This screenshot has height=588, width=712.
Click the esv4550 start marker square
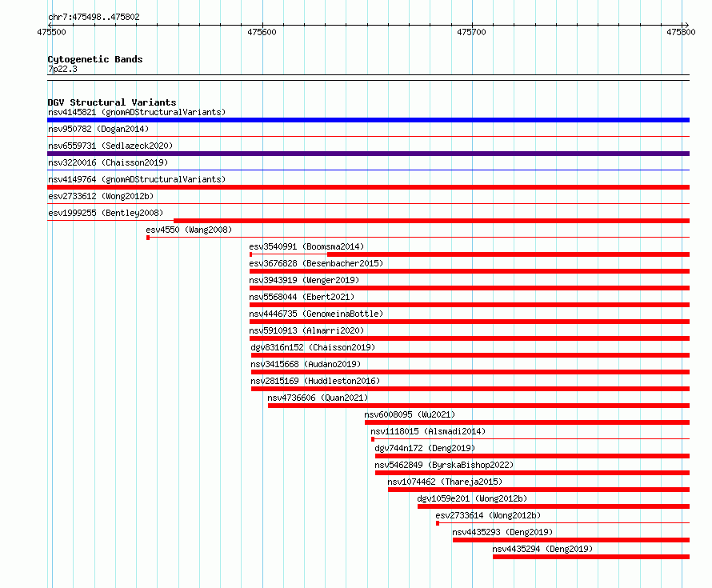pos(148,238)
